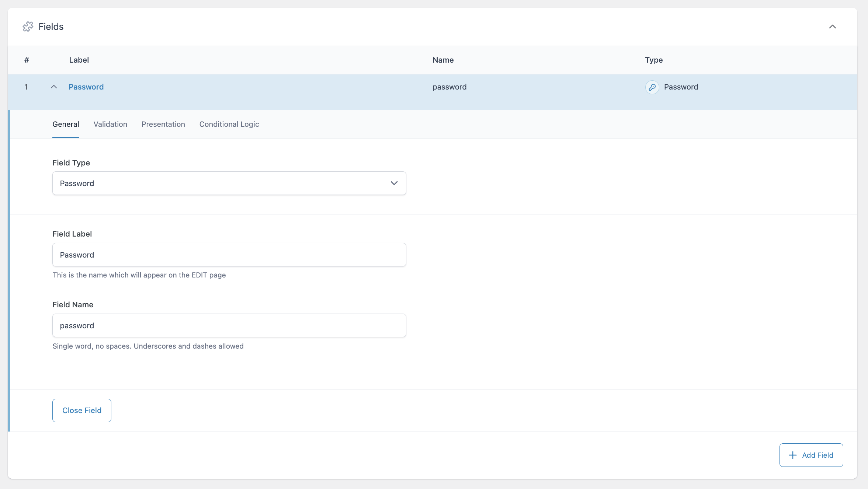This screenshot has height=489, width=868.
Task: Click the Add Field button
Action: coord(811,454)
